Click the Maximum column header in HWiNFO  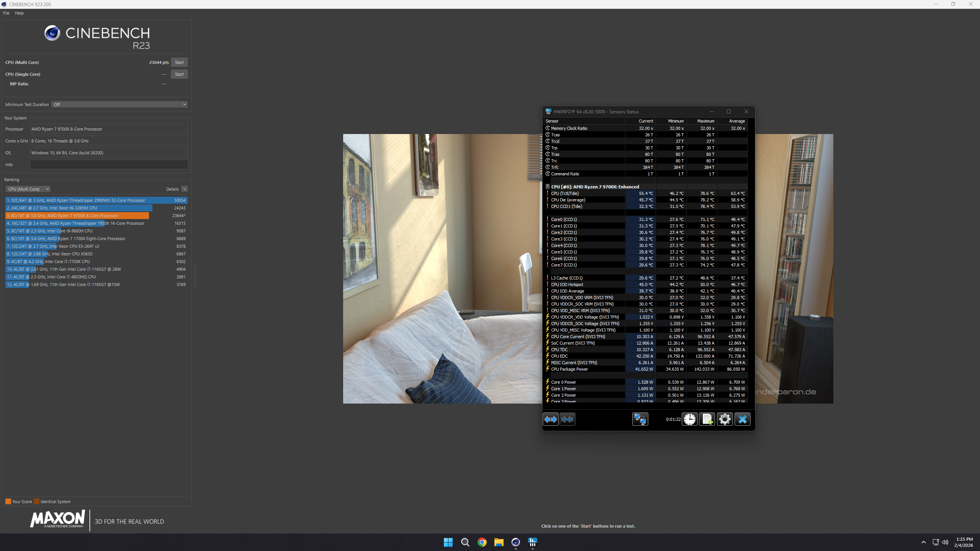pos(702,121)
